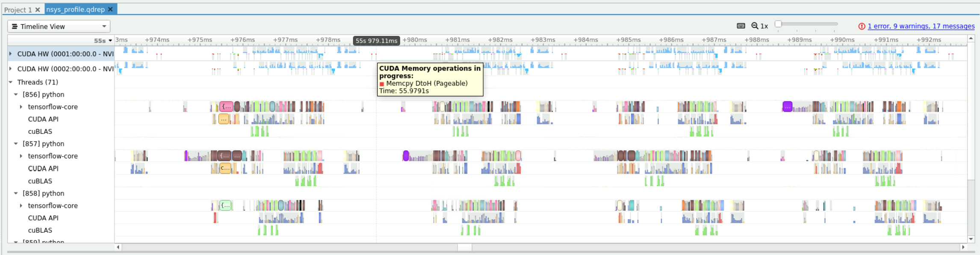The width and height of the screenshot is (980, 255).
Task: Click the +985ms ruler mark
Action: (629, 40)
